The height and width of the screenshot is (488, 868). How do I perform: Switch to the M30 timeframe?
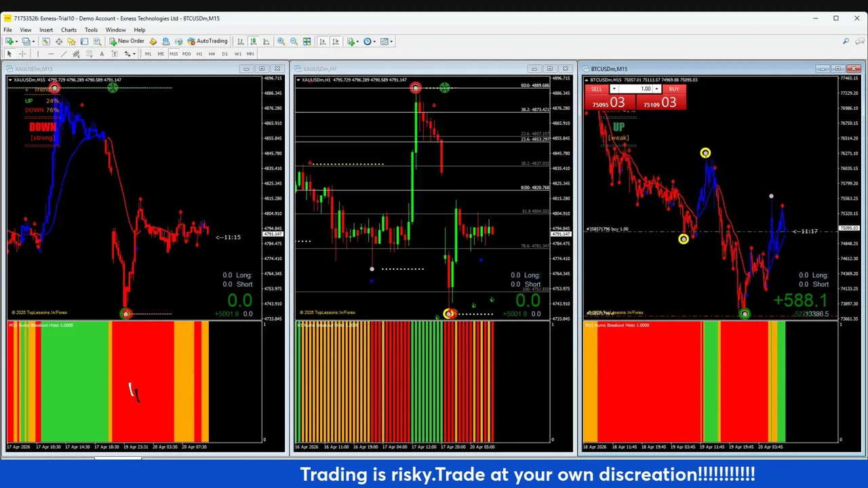tap(186, 54)
